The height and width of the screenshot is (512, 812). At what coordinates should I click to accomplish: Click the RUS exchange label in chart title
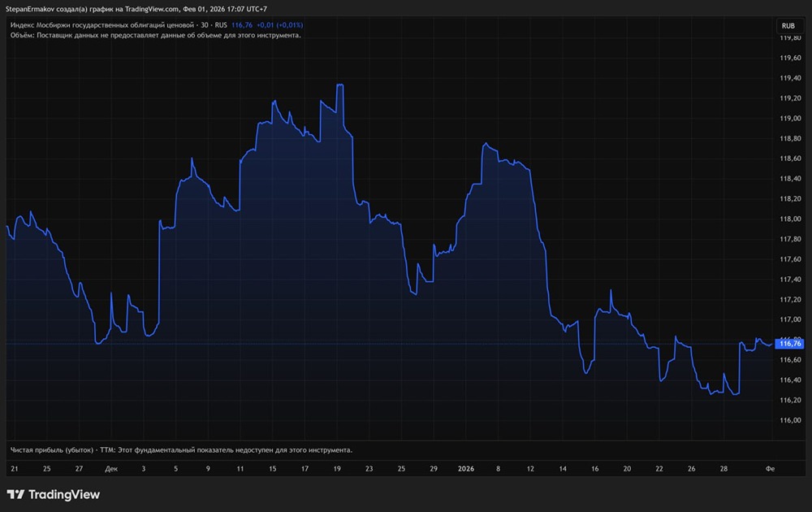point(220,25)
